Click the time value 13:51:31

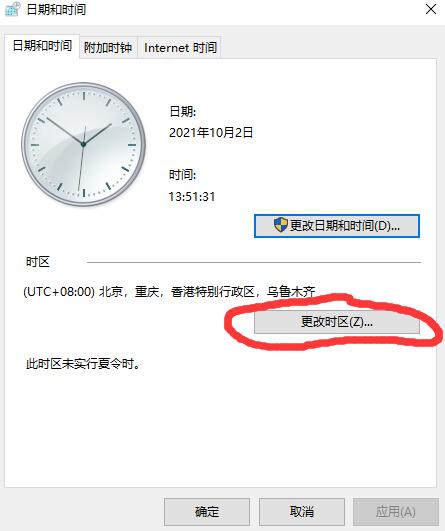(x=192, y=196)
